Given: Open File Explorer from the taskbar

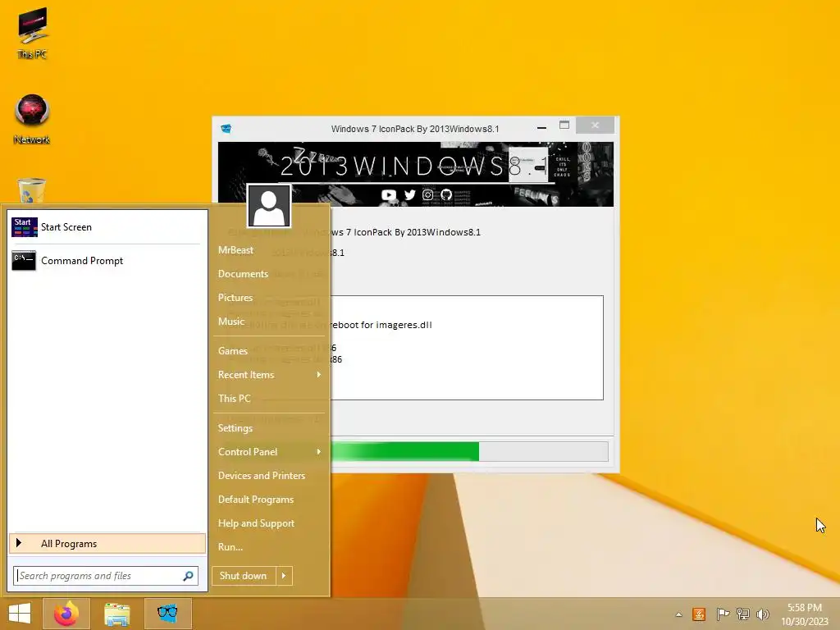Looking at the screenshot, I should click(116, 614).
